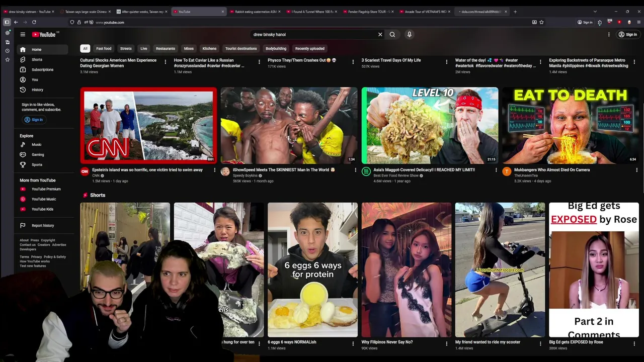Open the YouTube hamburger guide menu

(x=23, y=34)
